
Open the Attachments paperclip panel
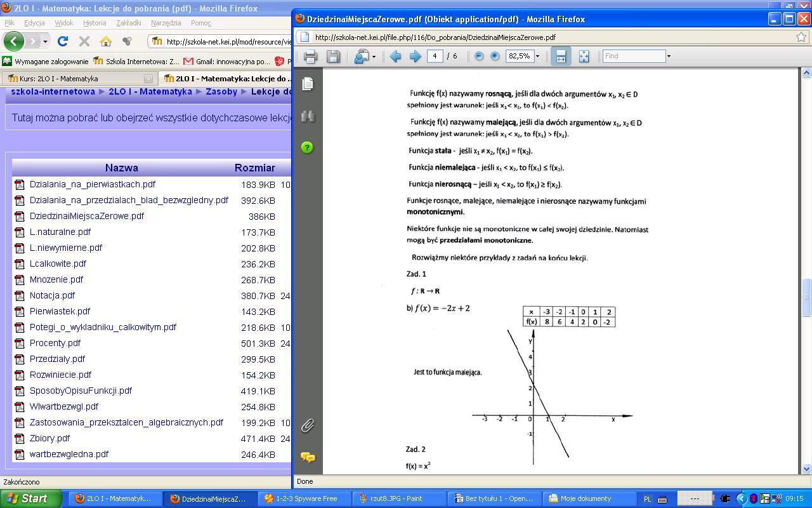308,425
